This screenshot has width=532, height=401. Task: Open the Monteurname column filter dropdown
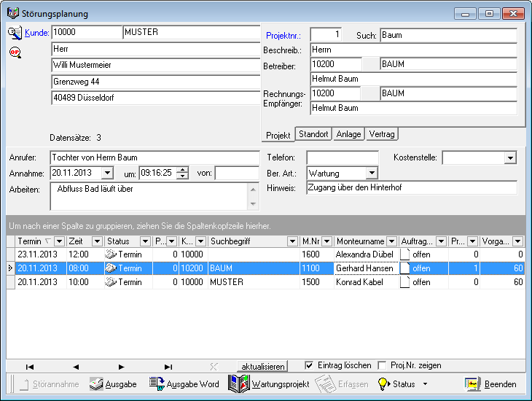(393, 241)
